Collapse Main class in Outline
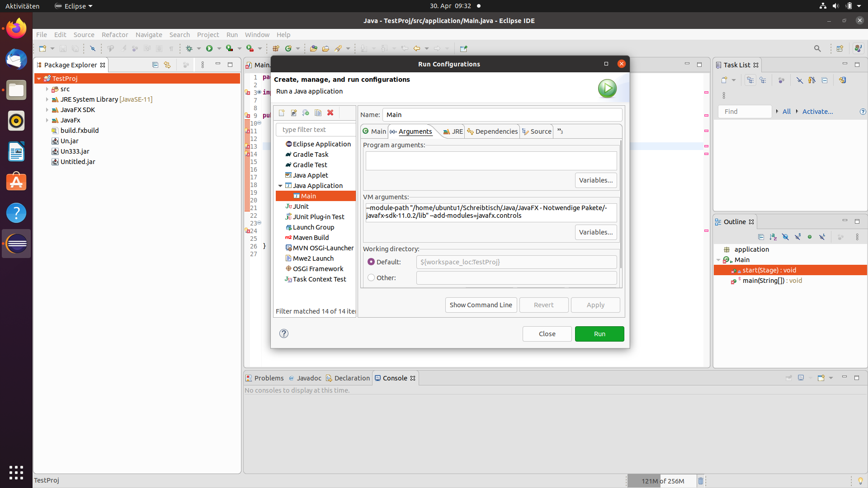The width and height of the screenshot is (868, 488). 718,260
